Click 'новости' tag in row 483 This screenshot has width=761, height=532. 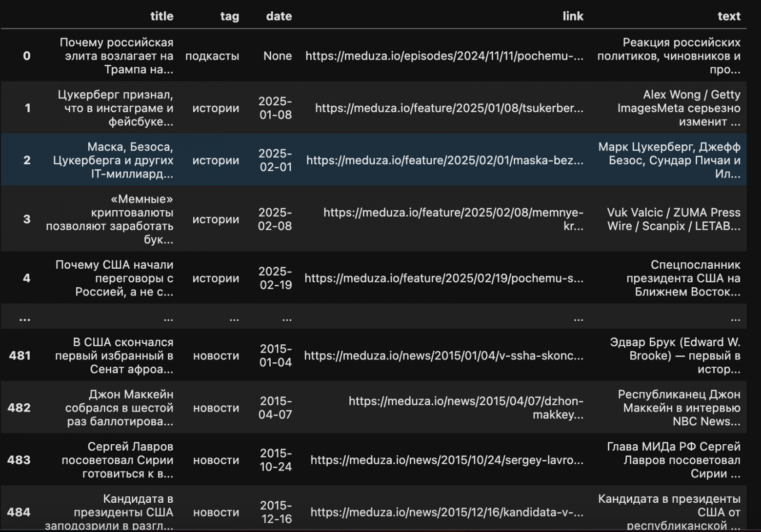tap(216, 460)
